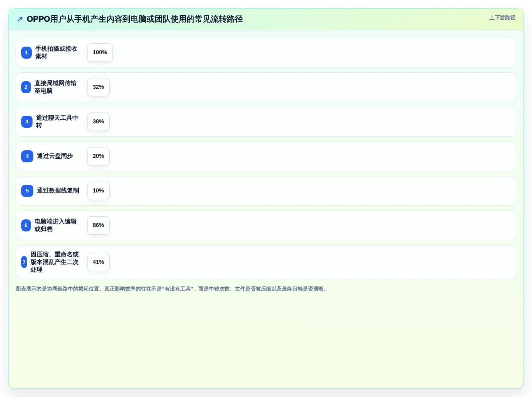The image size is (532, 397).
Task: Click step number badge 1
Action: [x=26, y=53]
